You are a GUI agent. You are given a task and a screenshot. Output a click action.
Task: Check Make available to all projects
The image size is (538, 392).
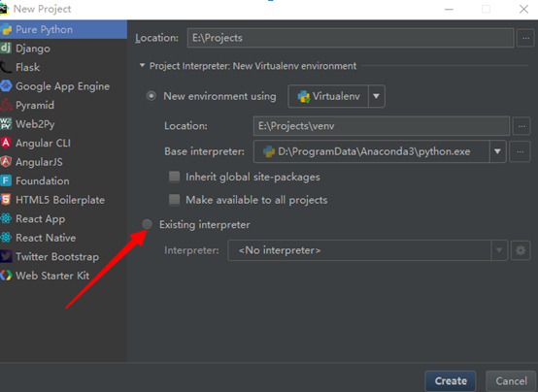coord(174,200)
